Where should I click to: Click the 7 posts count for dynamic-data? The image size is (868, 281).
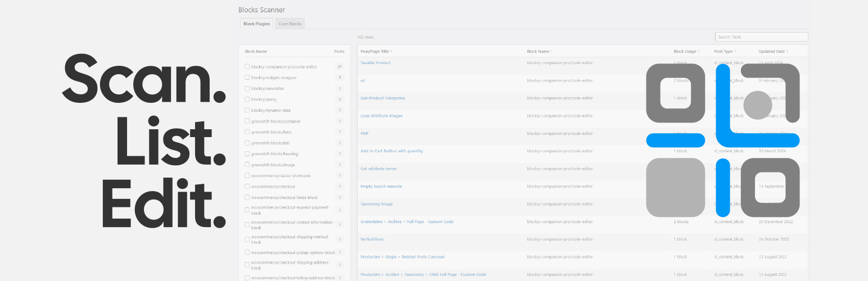click(x=340, y=110)
